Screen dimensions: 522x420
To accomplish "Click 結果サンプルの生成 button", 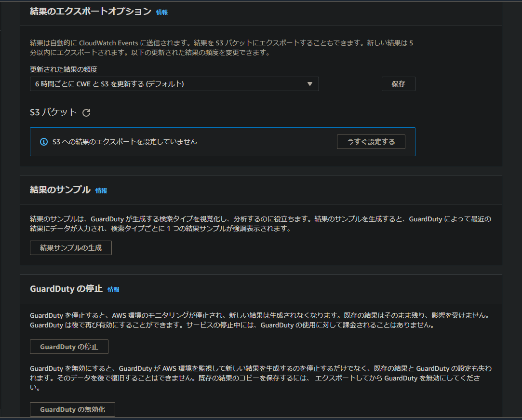I will (70, 248).
